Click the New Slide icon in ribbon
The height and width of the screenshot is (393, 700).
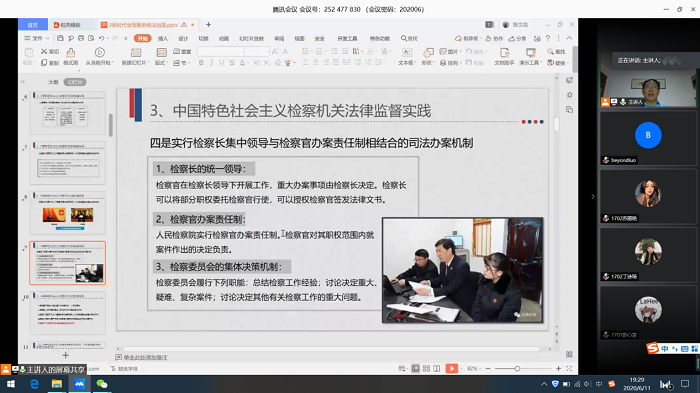coord(136,53)
